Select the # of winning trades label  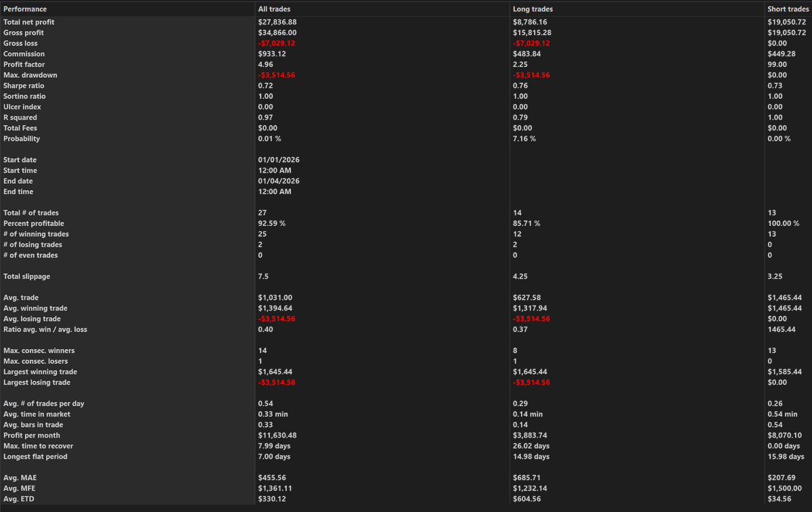pyautogui.click(x=36, y=234)
